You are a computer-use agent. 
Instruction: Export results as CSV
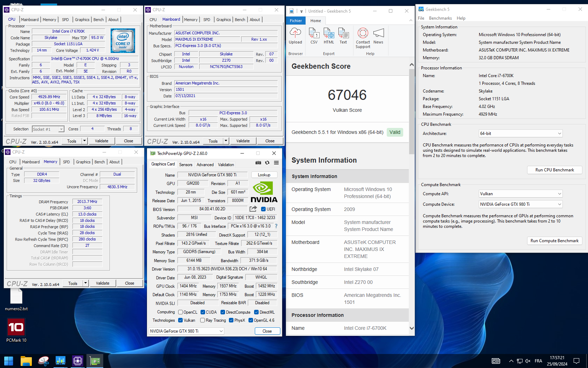point(314,36)
